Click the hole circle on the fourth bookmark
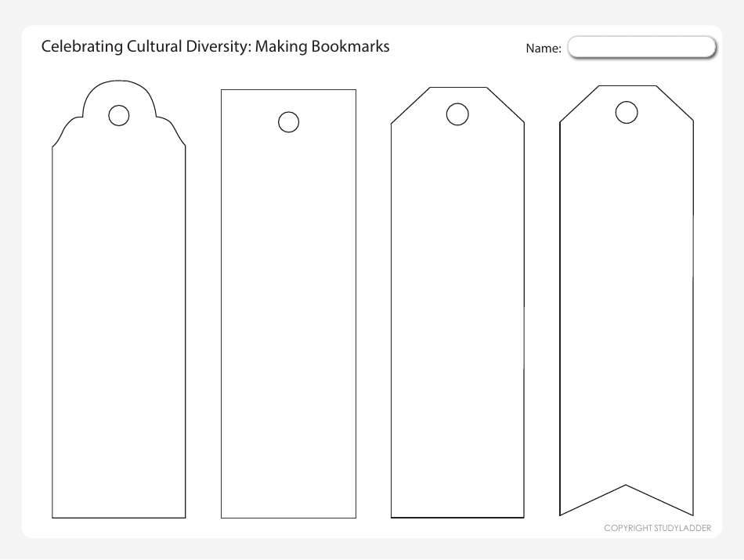Screen dimensions: 744x560 pos(627,112)
